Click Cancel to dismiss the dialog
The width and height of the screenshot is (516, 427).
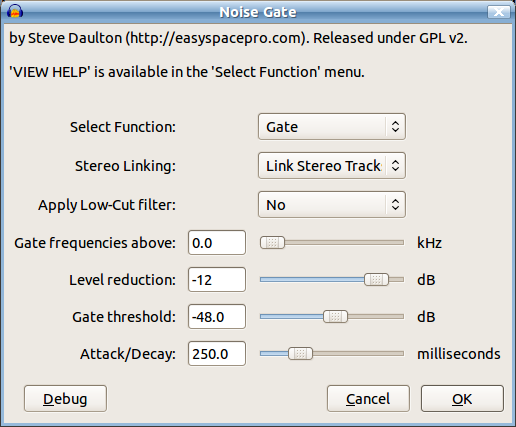(368, 399)
